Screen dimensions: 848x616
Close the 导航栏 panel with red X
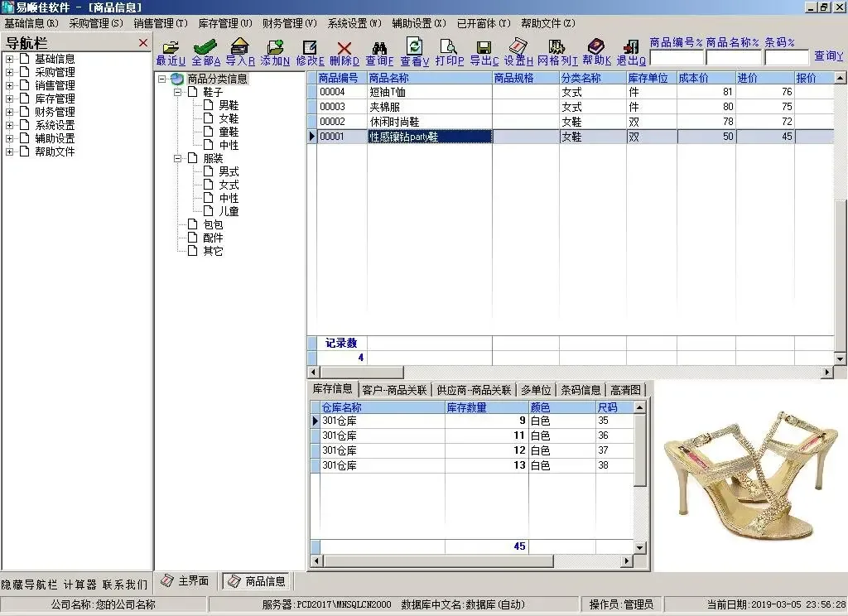[142, 43]
